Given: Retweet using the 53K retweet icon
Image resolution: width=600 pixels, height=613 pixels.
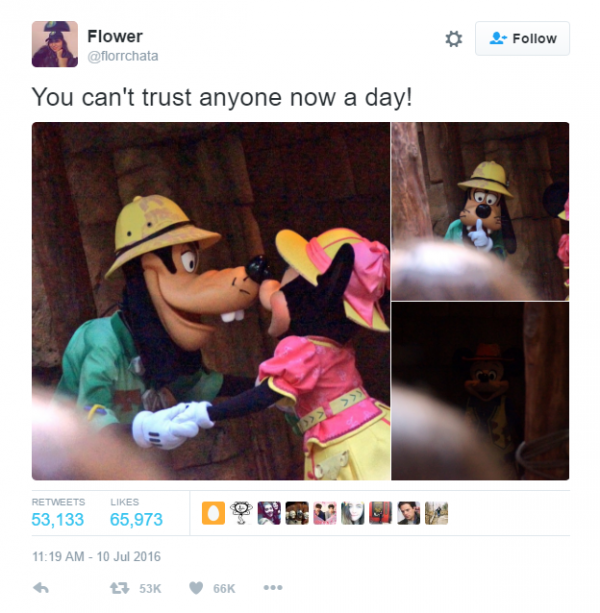Looking at the screenshot, I should pos(120,588).
